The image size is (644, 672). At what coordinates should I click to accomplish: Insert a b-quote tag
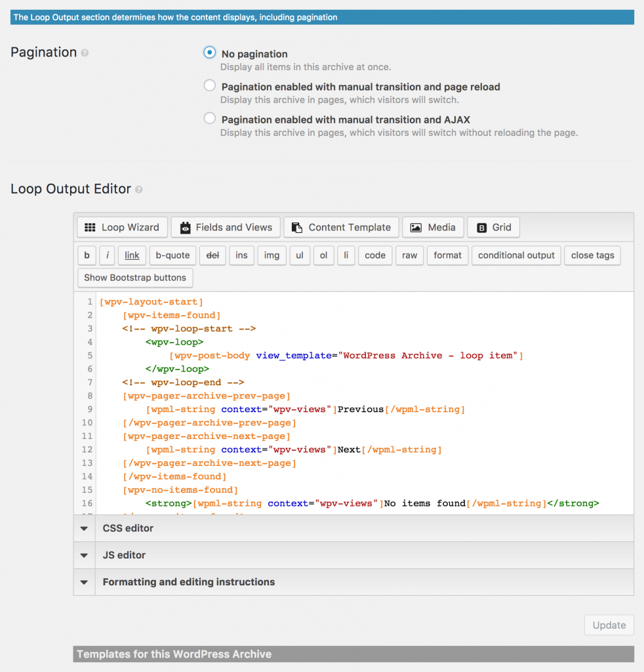tap(172, 255)
